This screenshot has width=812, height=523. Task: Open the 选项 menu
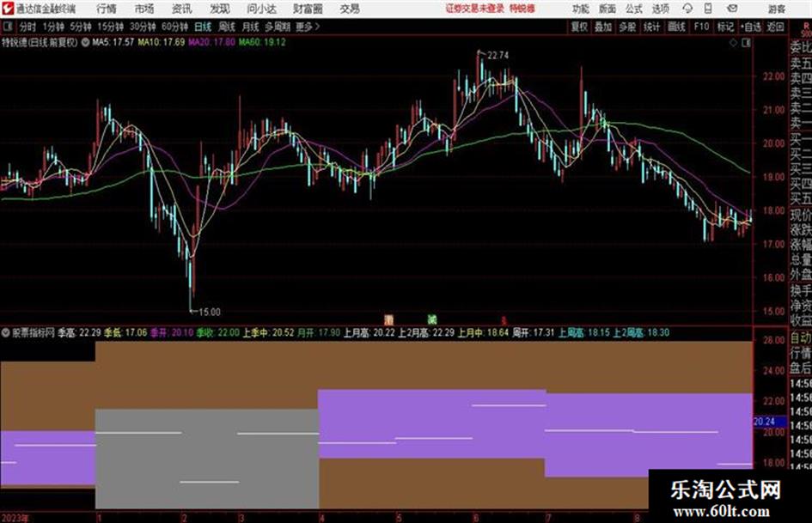pos(660,9)
